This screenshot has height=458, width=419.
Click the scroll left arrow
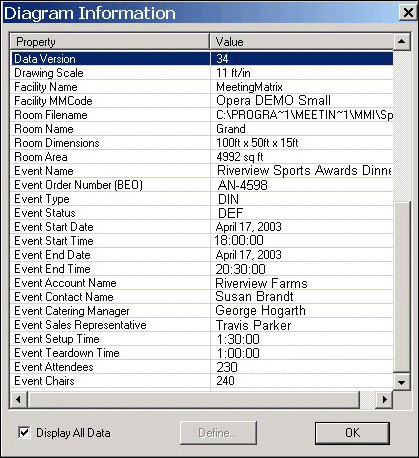pos(18,399)
